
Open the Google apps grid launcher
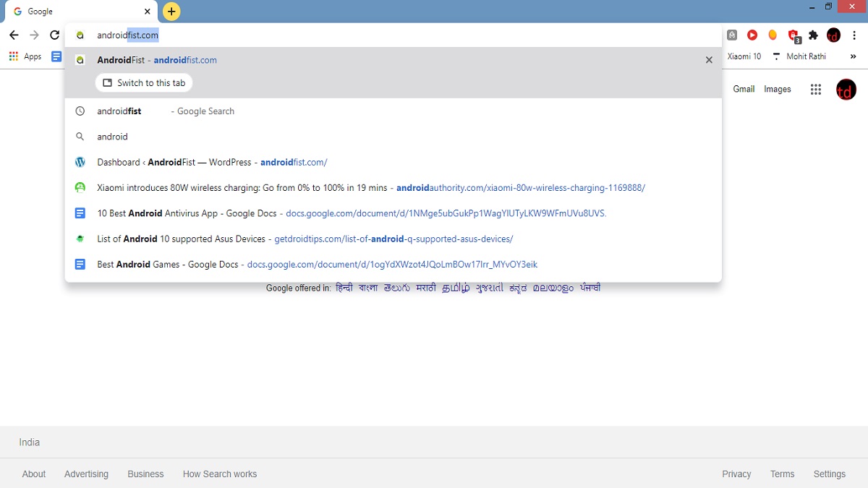pos(816,90)
